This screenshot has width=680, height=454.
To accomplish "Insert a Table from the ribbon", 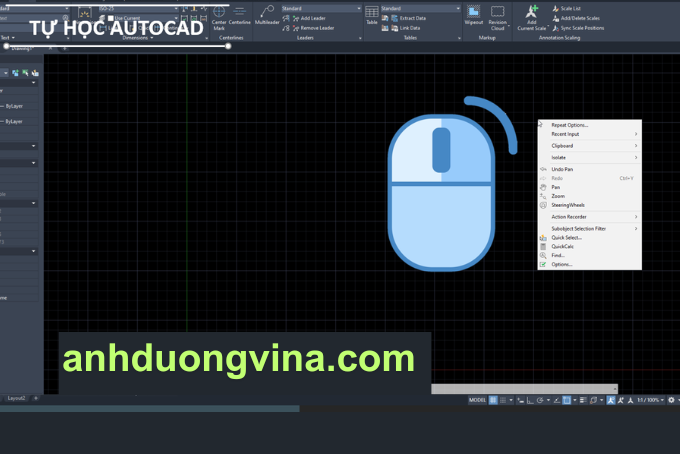I will tap(372, 15).
